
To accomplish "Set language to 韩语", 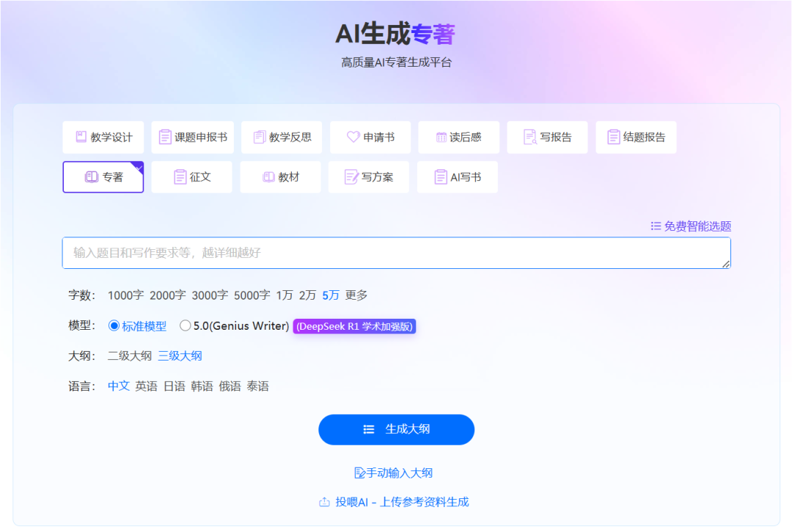I will click(x=202, y=387).
